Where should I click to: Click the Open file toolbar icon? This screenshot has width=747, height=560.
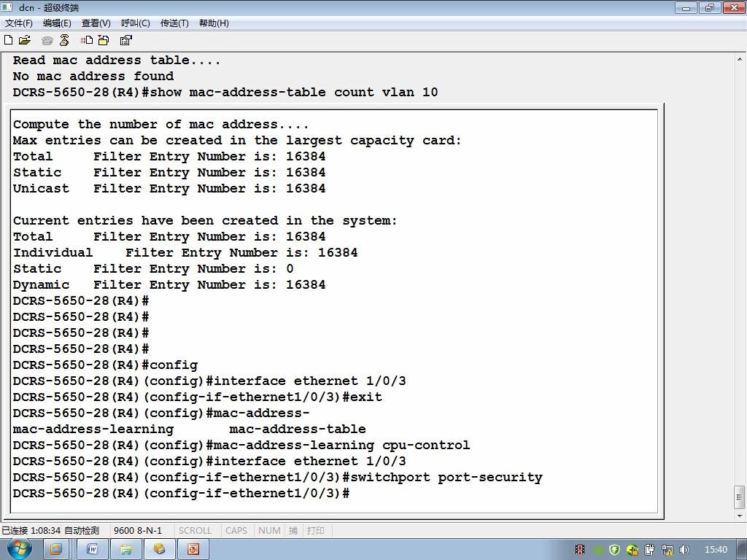pos(25,41)
